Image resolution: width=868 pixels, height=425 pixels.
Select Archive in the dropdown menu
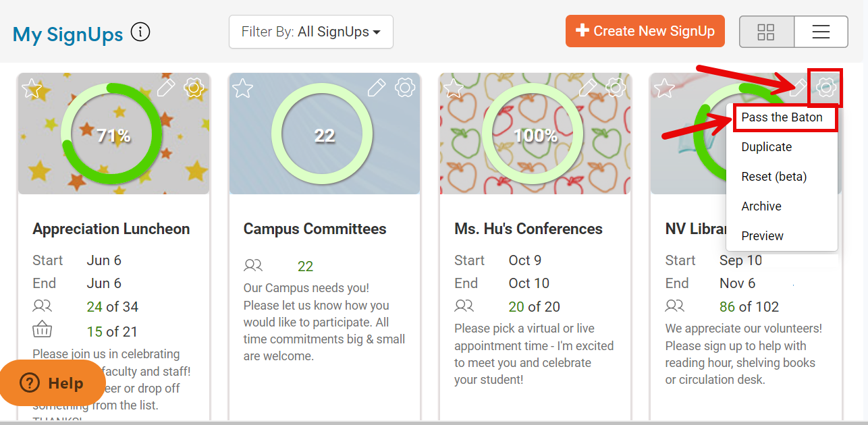point(761,206)
